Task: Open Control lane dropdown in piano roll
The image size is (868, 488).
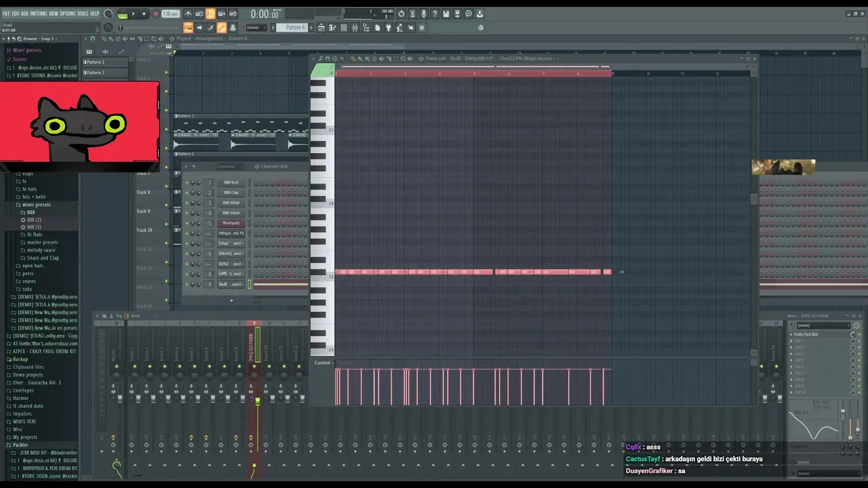Action: pos(323,363)
